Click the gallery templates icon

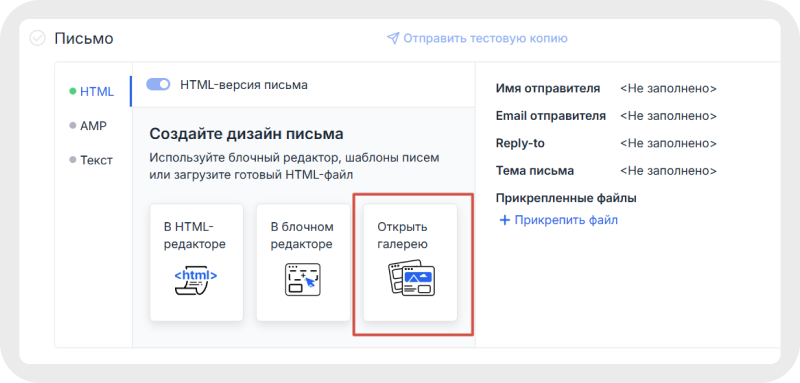[411, 278]
